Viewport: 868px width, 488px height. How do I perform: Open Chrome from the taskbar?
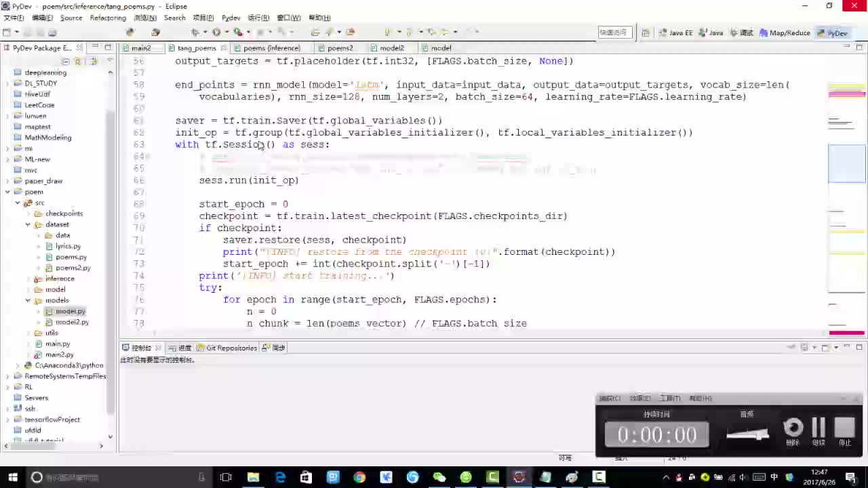tap(359, 477)
